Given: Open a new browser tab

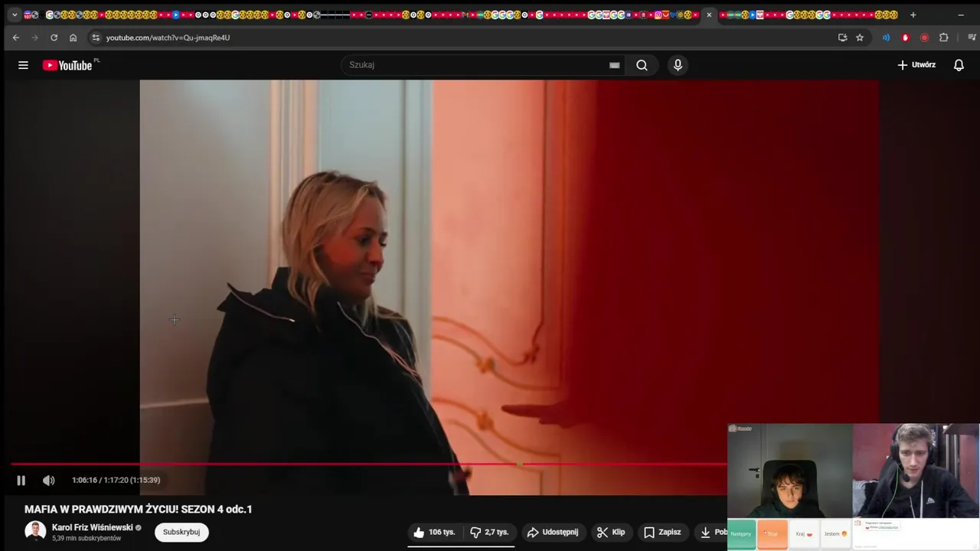Looking at the screenshot, I should coord(913,15).
